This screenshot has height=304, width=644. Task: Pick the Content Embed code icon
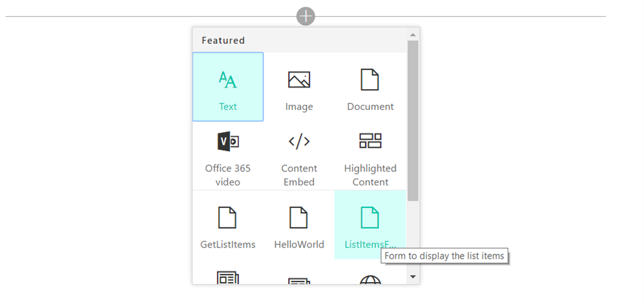point(299,141)
